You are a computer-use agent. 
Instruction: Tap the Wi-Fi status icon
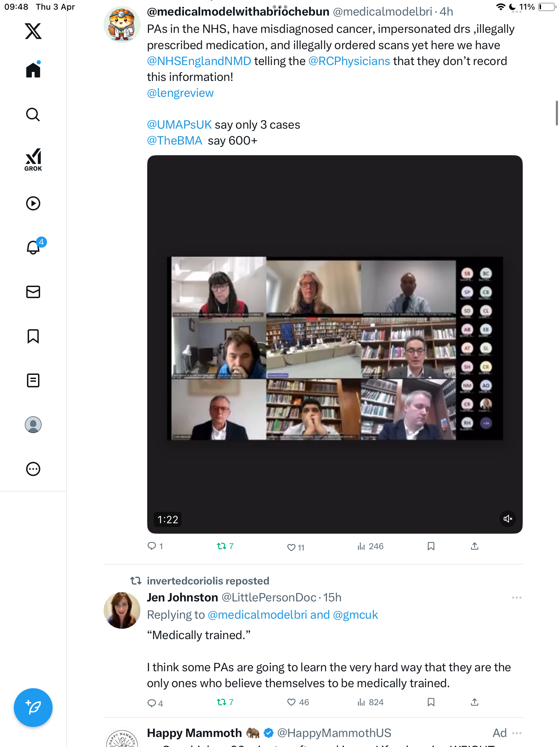tap(501, 7)
